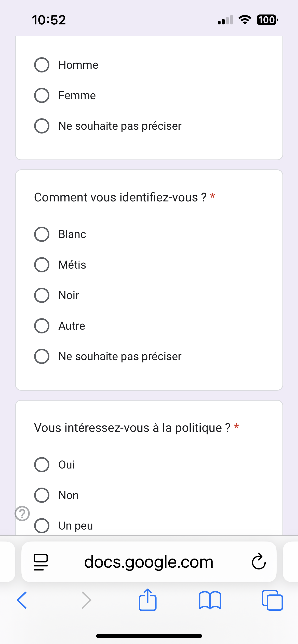This screenshot has height=644, width=298.
Task: Select the Femme radio option
Action: [x=42, y=95]
